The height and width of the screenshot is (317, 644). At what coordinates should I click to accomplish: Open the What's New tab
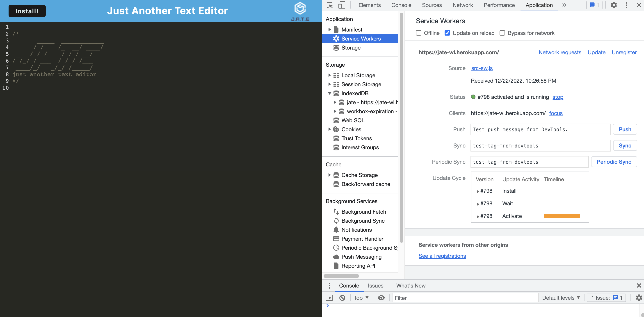(x=411, y=285)
